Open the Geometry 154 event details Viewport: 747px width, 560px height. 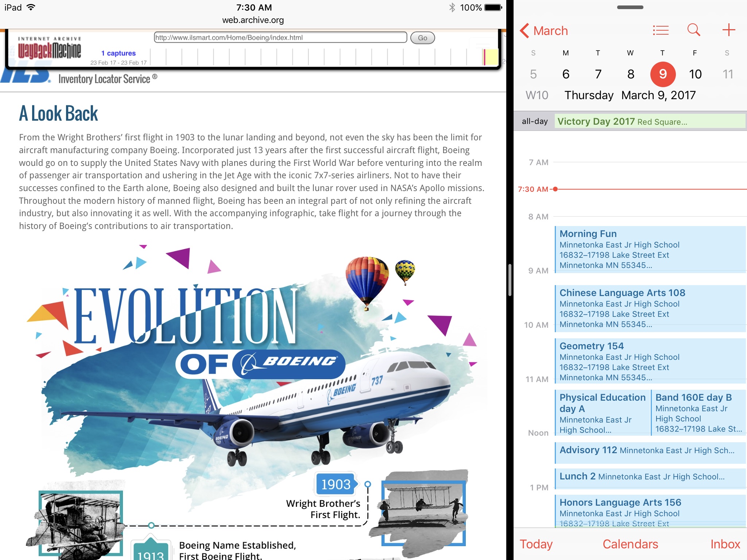click(649, 361)
